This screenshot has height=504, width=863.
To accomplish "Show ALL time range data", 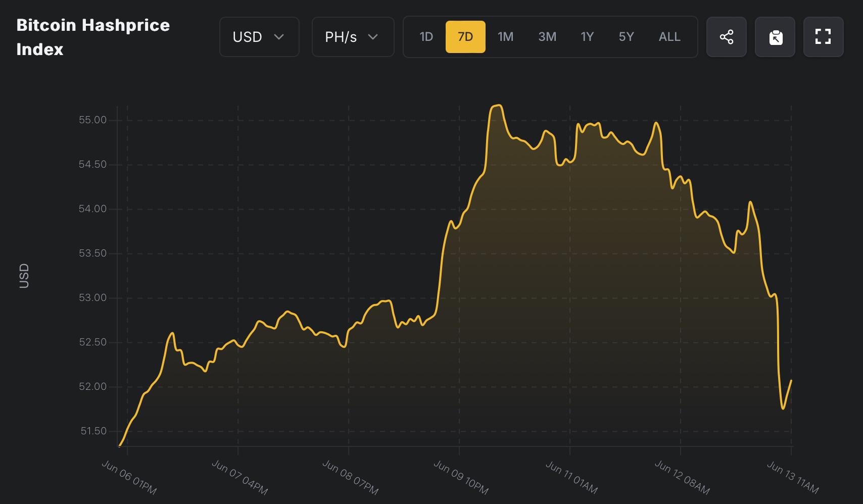I will click(669, 37).
